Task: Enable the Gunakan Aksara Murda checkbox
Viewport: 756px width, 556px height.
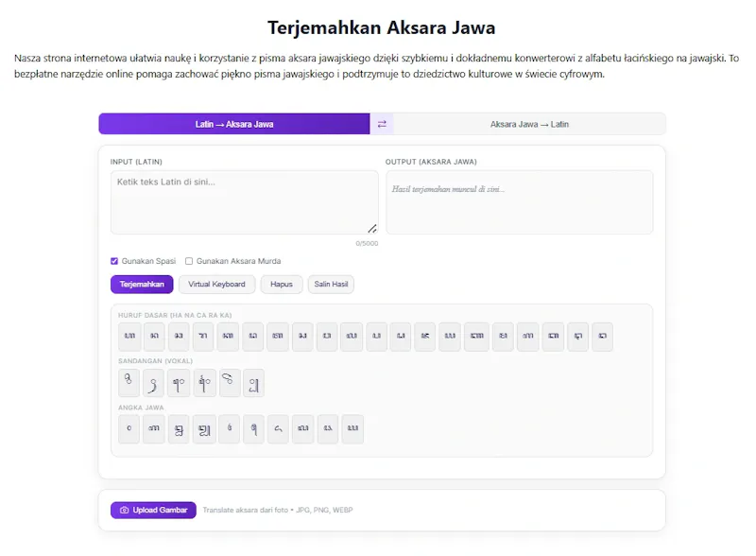Action: click(189, 261)
